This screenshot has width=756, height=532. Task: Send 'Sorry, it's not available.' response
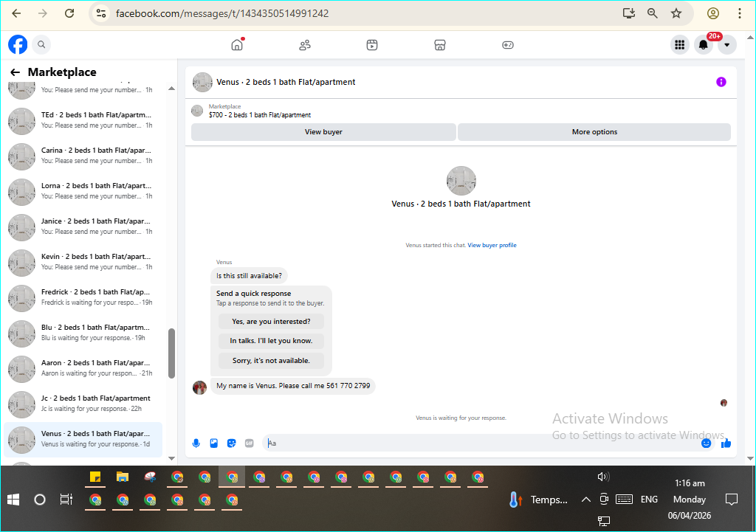271,361
